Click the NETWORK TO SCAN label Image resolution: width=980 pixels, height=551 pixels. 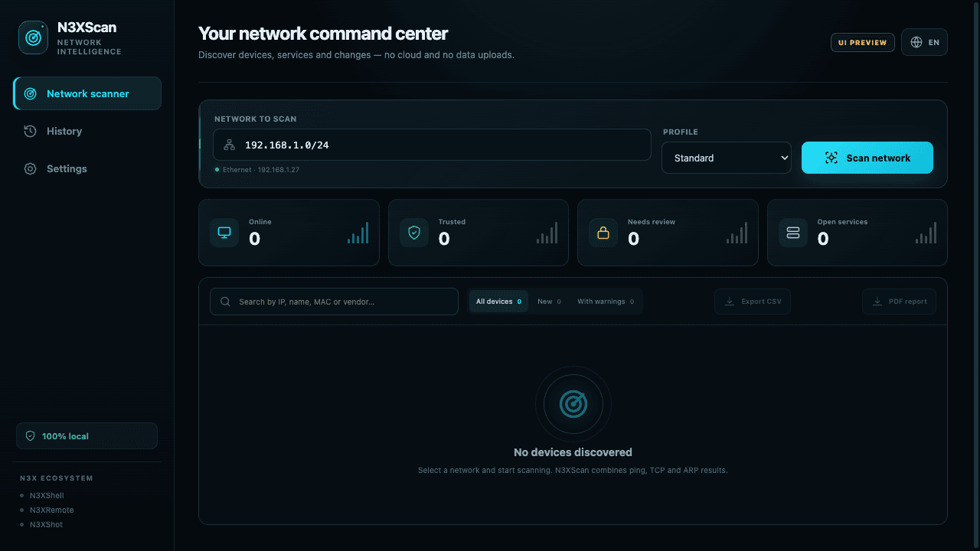point(256,119)
